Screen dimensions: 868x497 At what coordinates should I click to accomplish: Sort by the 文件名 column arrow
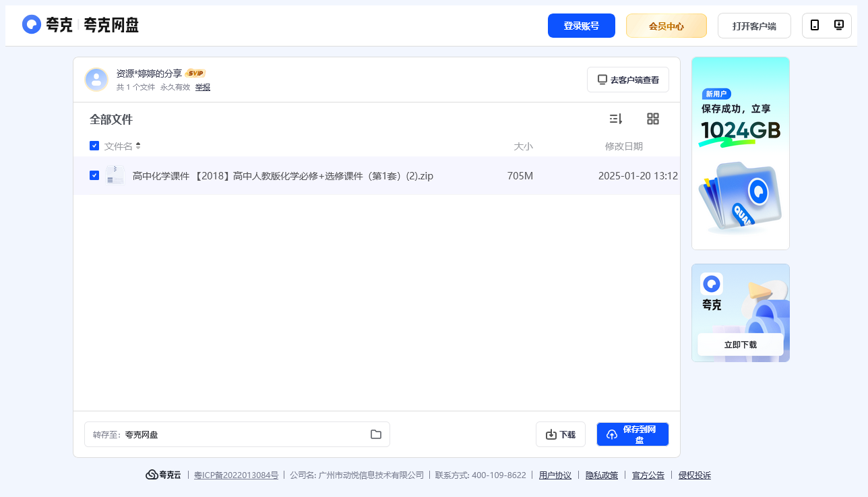pyautogui.click(x=138, y=146)
